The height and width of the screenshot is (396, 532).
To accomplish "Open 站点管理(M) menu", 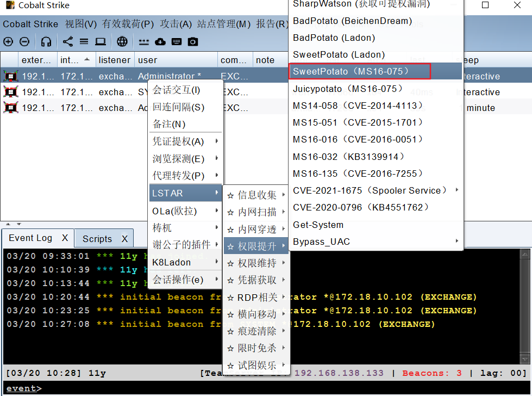I will 223,24.
